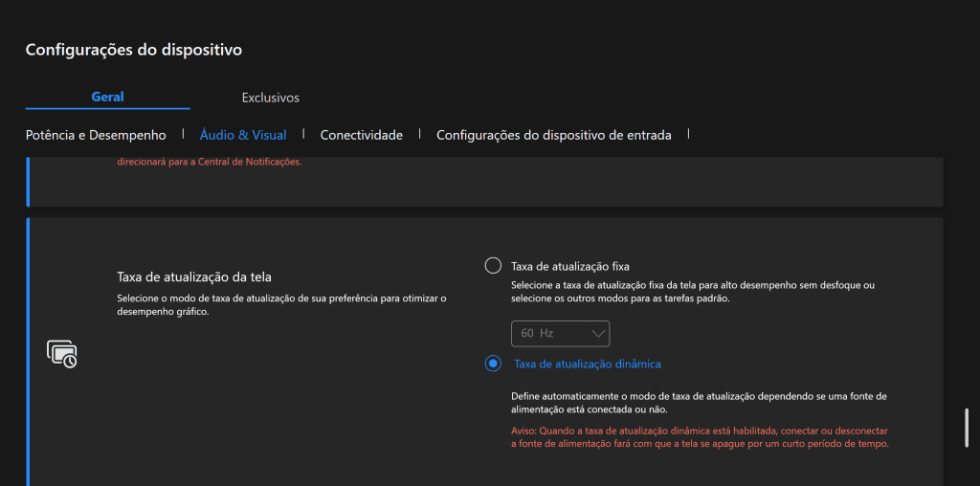Click the Taxa de atualização da tela heading
This screenshot has height=486, width=980.
[x=194, y=276]
